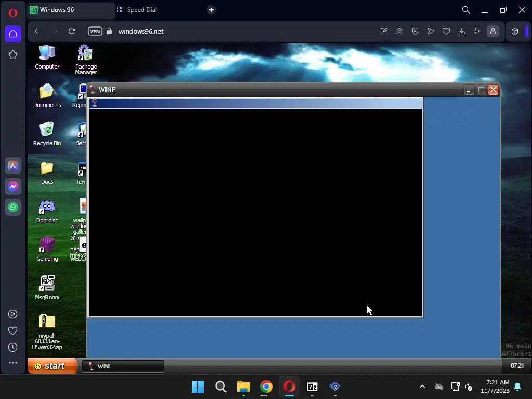The width and height of the screenshot is (532, 399).
Task: Open the sidebar pinboards heart icon
Action: pos(13,330)
